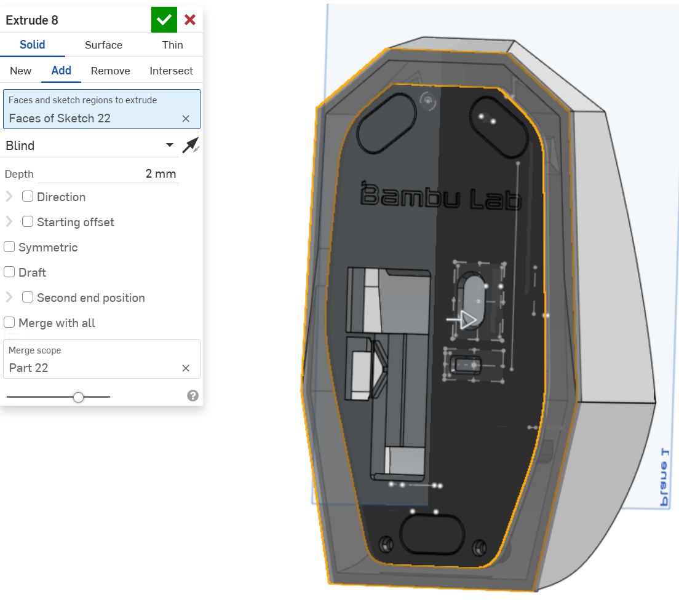
Task: Enable the Draft checkbox
Action: pyautogui.click(x=10, y=272)
